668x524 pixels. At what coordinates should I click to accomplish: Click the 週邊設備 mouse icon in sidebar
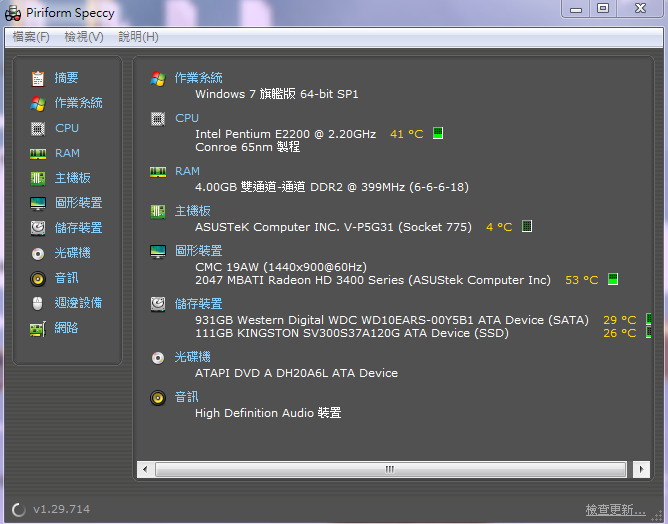37,304
